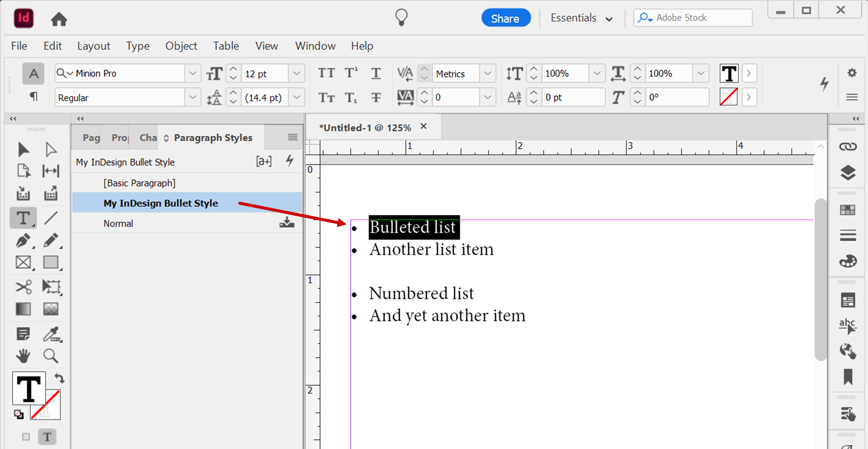Switch to the Paragraph Styles tab
Viewport: 868px width, 449px height.
point(213,137)
